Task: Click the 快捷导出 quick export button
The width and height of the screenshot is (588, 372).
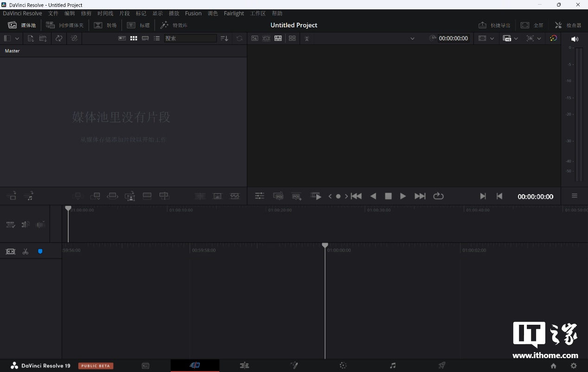Action: click(x=494, y=25)
